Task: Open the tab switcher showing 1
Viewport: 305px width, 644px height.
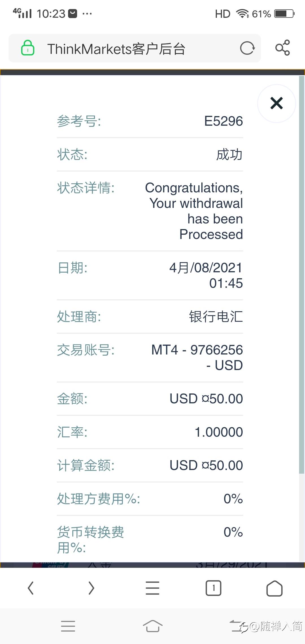Action: pos(213,588)
